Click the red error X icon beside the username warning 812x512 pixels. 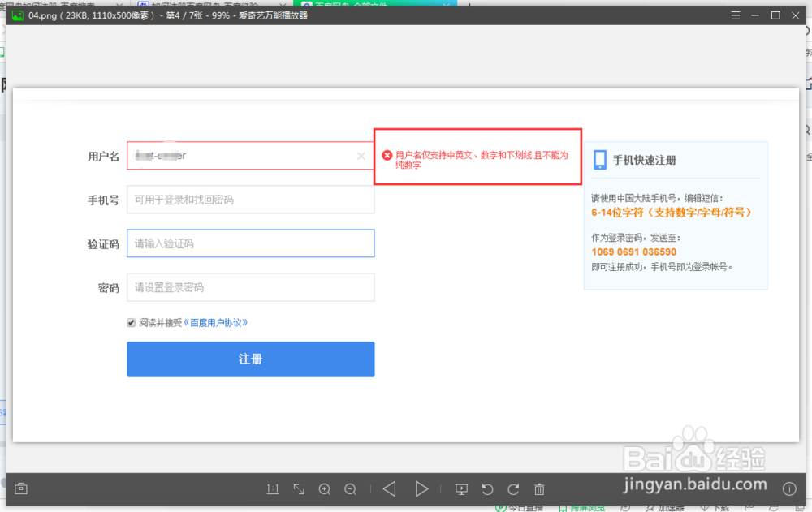[x=387, y=155]
